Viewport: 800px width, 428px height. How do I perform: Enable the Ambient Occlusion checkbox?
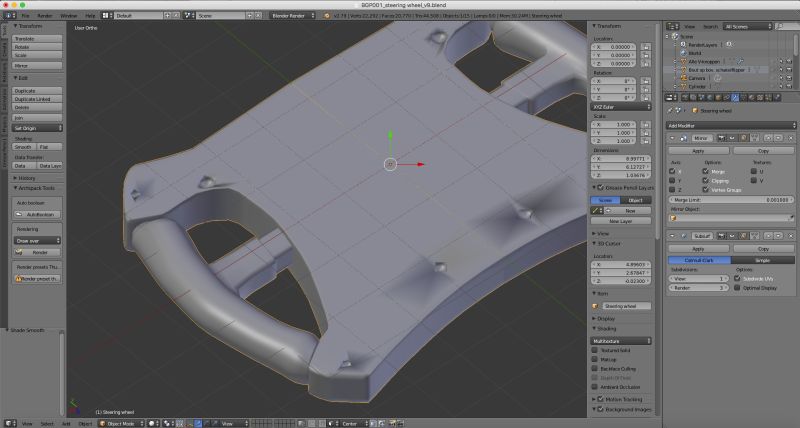tap(595, 387)
